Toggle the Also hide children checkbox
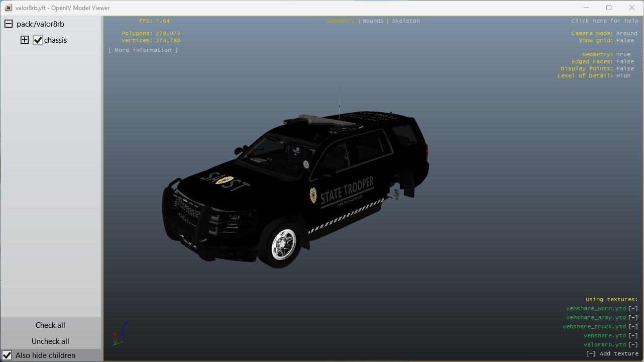644x362 pixels. pos(7,355)
